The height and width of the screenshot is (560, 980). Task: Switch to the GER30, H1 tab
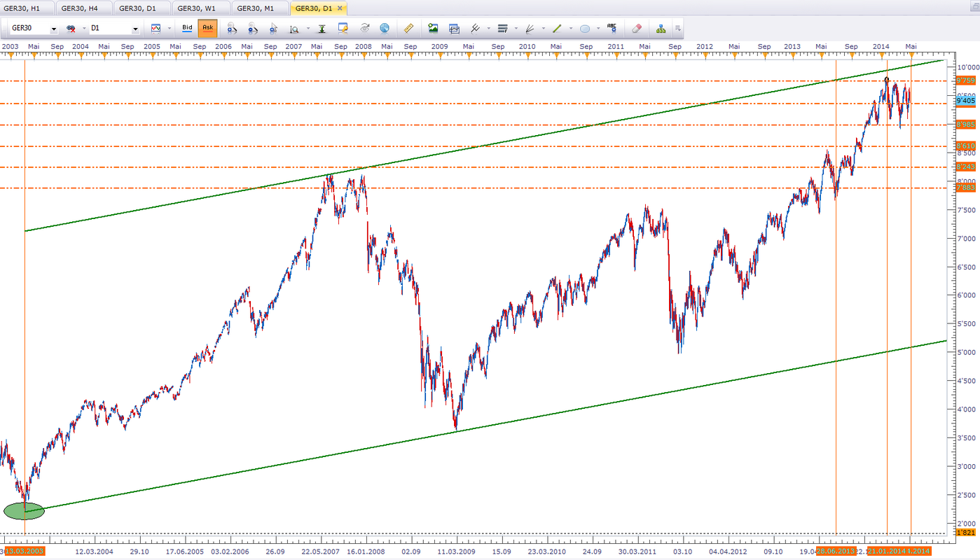pos(26,8)
